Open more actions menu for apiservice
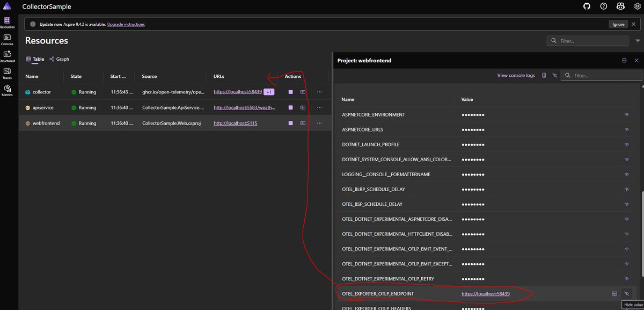This screenshot has height=310, width=644. pyautogui.click(x=319, y=107)
